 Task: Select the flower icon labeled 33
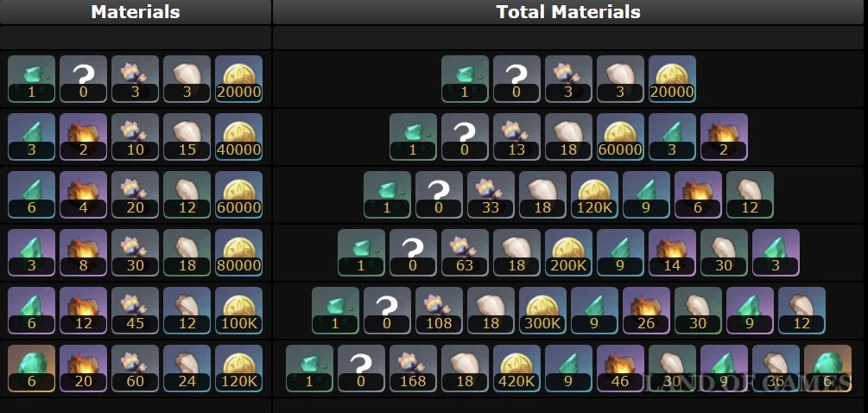491,194
